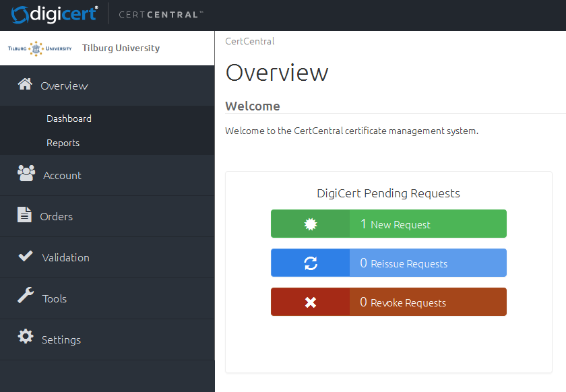Click the CertCentral breadcrumb link
566x392 pixels.
click(250, 41)
